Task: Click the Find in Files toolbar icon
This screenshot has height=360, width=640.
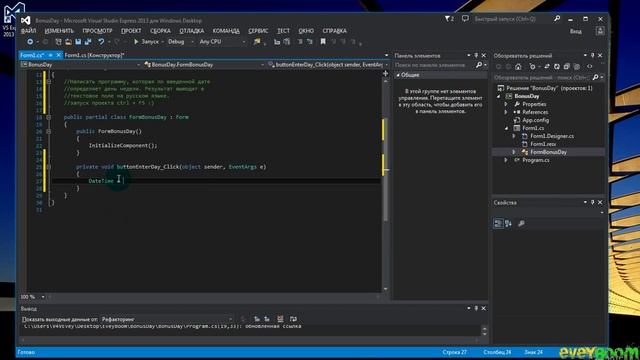Action: click(x=257, y=42)
